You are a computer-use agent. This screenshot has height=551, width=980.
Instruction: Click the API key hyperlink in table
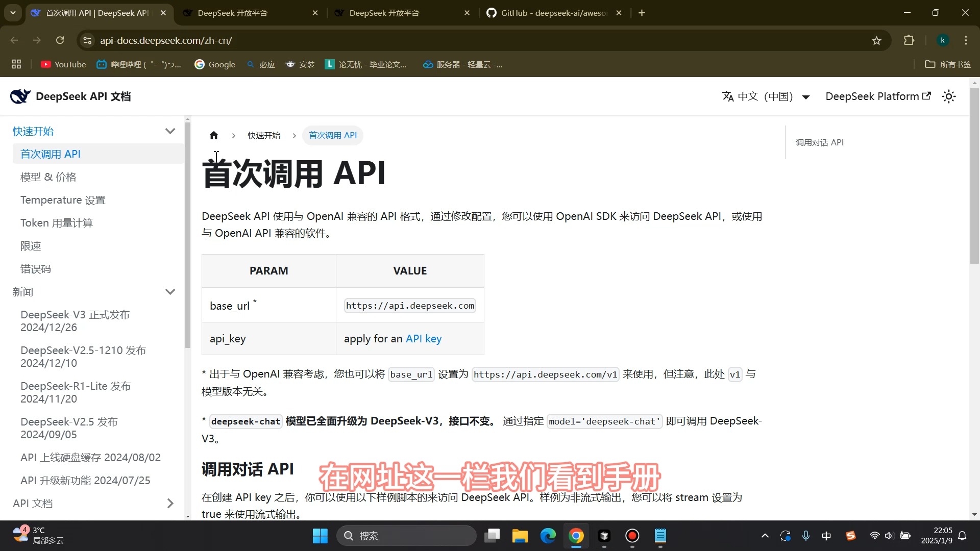(x=424, y=339)
